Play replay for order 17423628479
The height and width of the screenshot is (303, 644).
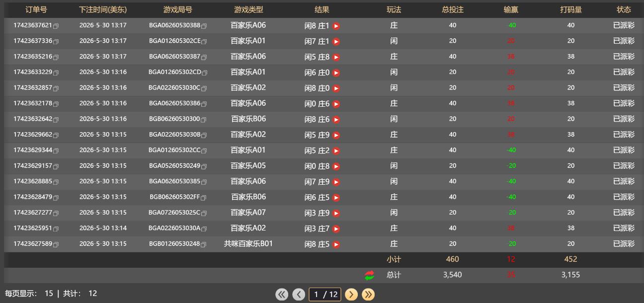click(x=336, y=198)
